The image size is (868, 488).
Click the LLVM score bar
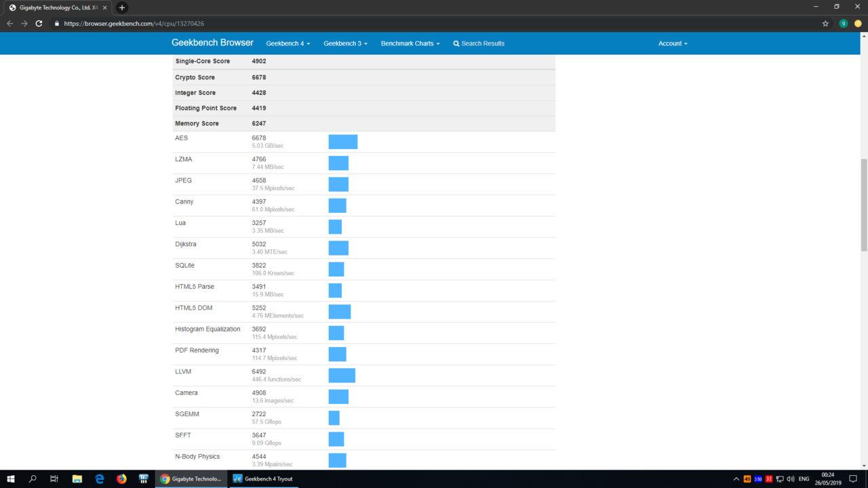[x=342, y=375]
